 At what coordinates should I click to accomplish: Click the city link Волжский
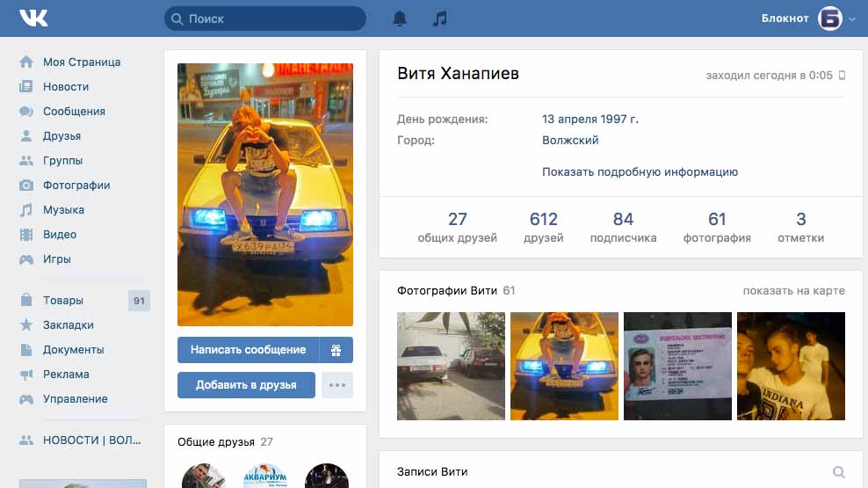[570, 141]
